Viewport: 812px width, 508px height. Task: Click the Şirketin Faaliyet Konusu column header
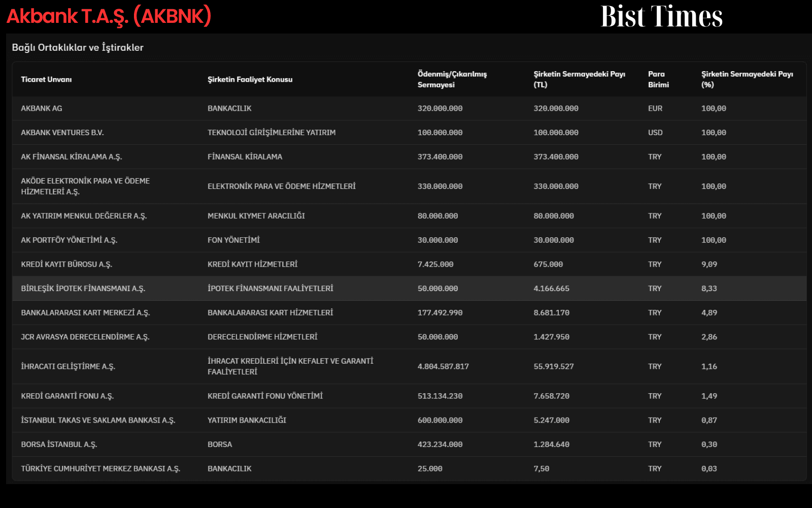click(250, 79)
